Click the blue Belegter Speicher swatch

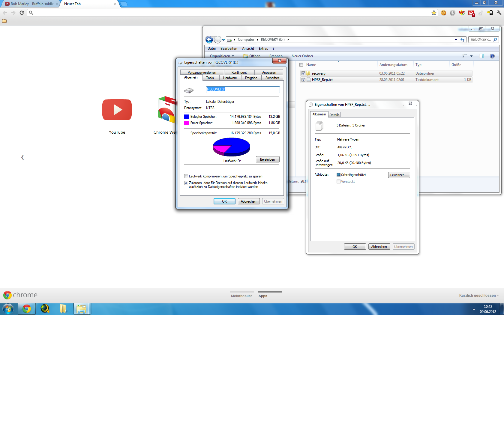click(x=186, y=117)
